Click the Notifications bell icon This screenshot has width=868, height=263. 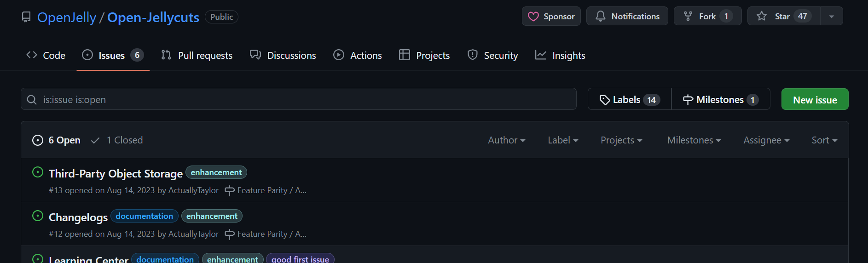pyautogui.click(x=601, y=16)
